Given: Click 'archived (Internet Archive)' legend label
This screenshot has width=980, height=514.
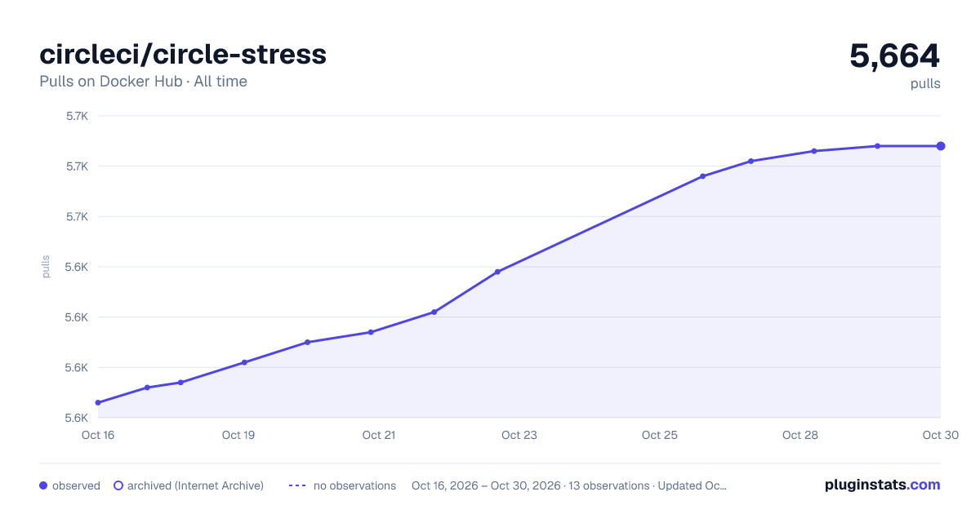Looking at the screenshot, I should click(195, 485).
